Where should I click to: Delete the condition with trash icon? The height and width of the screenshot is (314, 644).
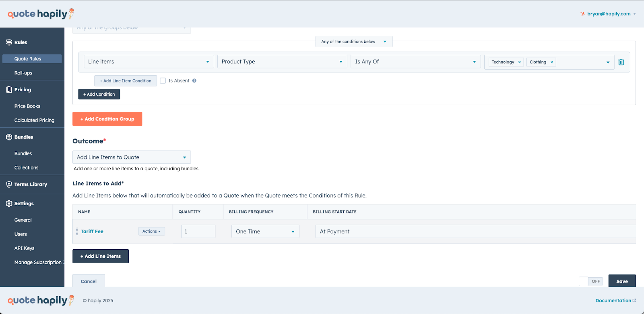click(621, 62)
